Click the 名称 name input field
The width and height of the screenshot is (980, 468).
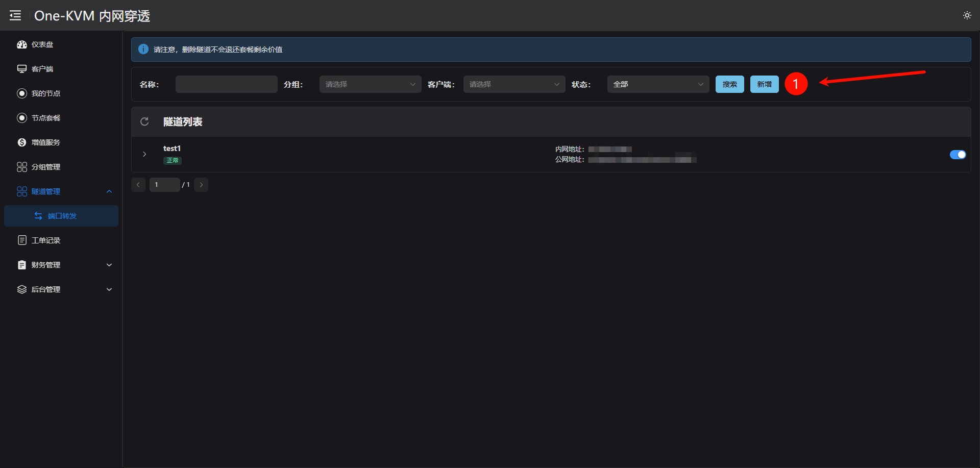pyautogui.click(x=226, y=84)
